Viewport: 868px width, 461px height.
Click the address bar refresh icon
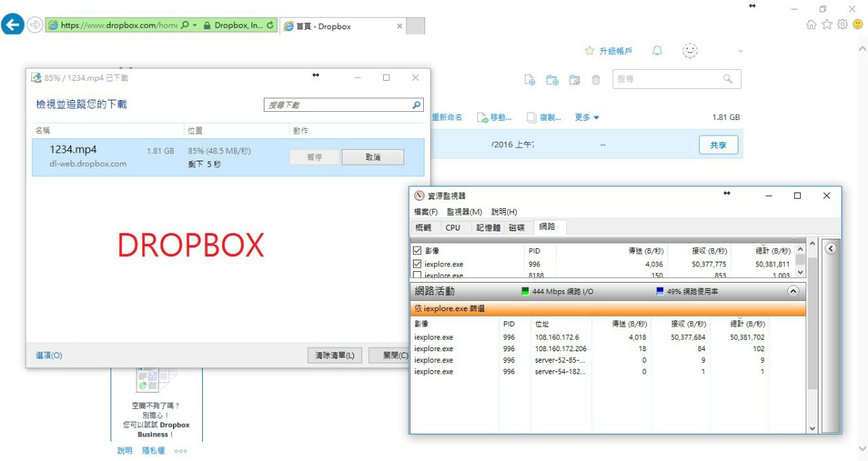coord(271,25)
